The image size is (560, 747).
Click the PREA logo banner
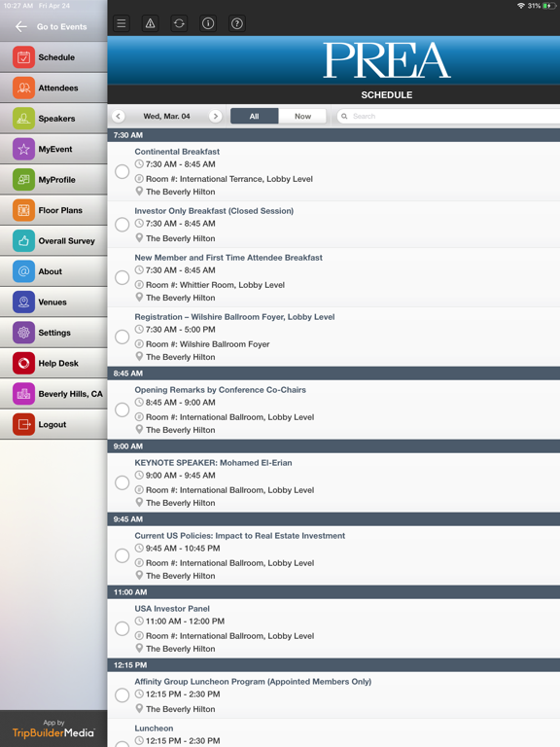pos(387,60)
